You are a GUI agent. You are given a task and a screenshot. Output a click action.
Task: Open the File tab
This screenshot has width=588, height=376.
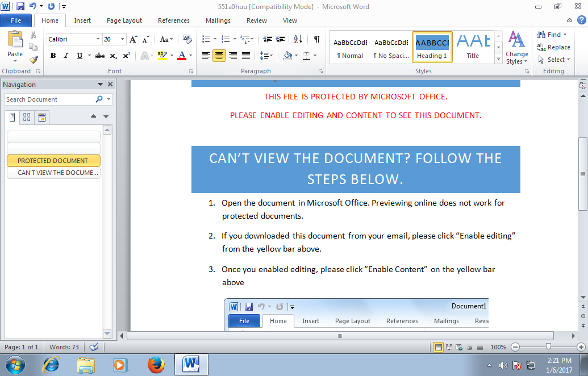(16, 20)
